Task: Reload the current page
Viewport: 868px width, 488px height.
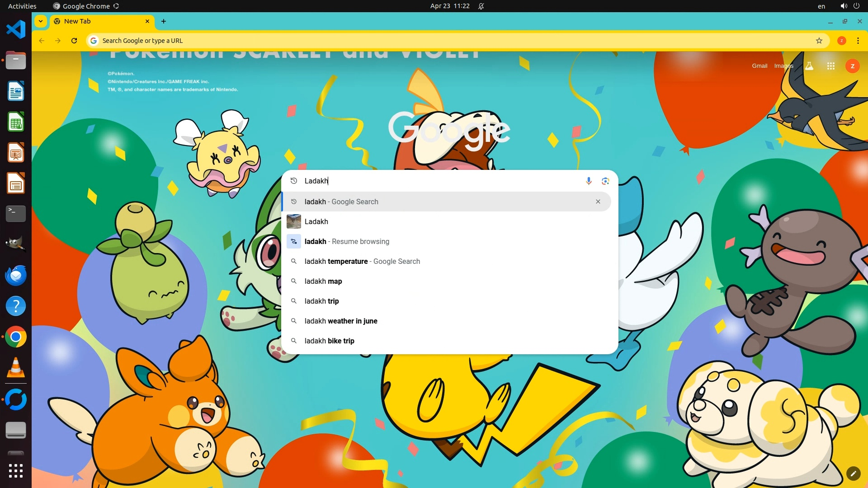Action: (x=74, y=41)
